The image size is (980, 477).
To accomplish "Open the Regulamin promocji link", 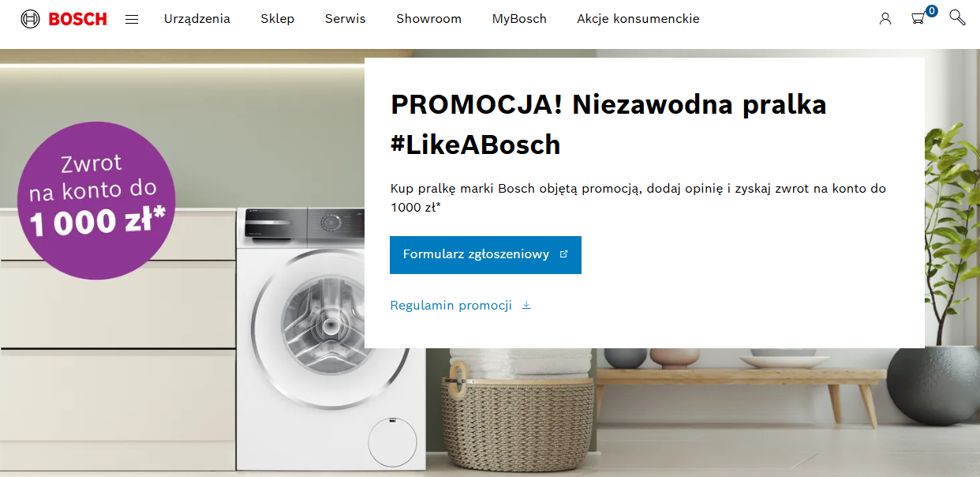I will coord(451,306).
